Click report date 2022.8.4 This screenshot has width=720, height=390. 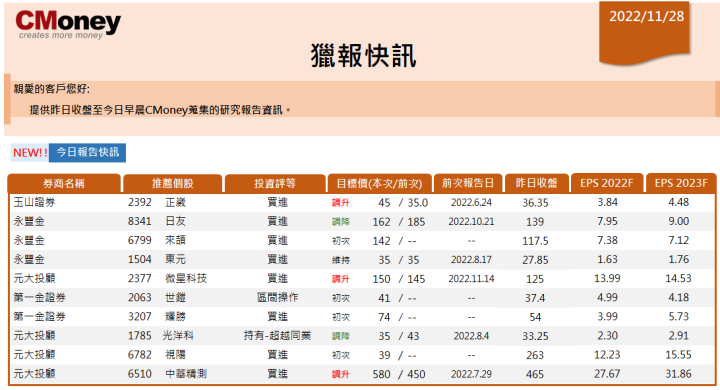click(x=471, y=336)
